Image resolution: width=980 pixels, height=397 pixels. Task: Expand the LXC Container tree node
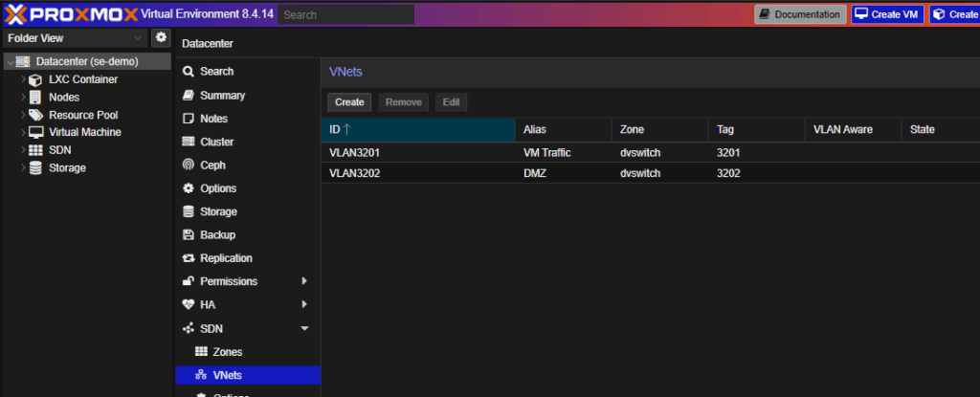(x=24, y=79)
